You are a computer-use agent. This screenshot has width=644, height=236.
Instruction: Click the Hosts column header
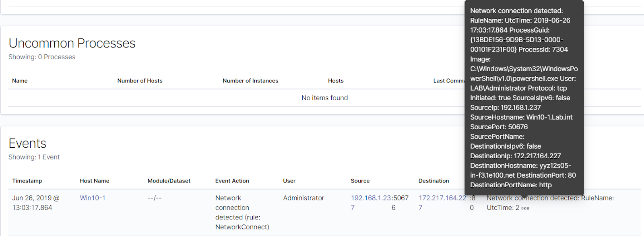(336, 81)
